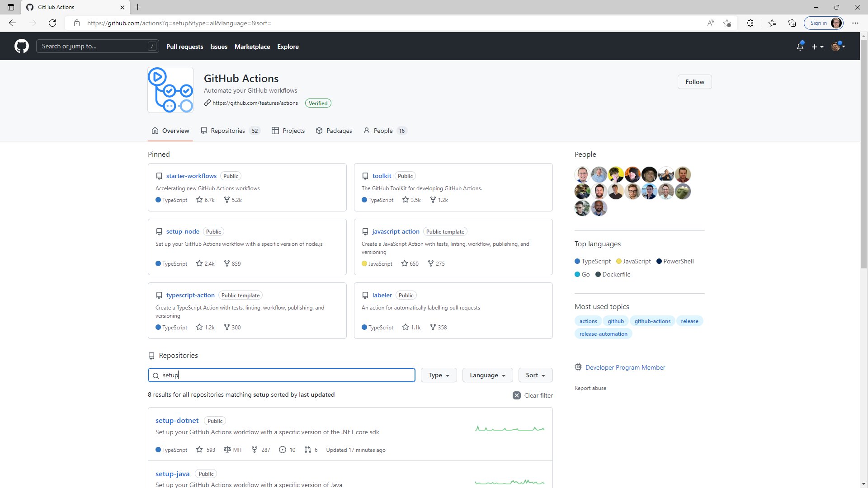Open the browser extensions puzzle icon
The width and height of the screenshot is (868, 488).
pos(750,23)
